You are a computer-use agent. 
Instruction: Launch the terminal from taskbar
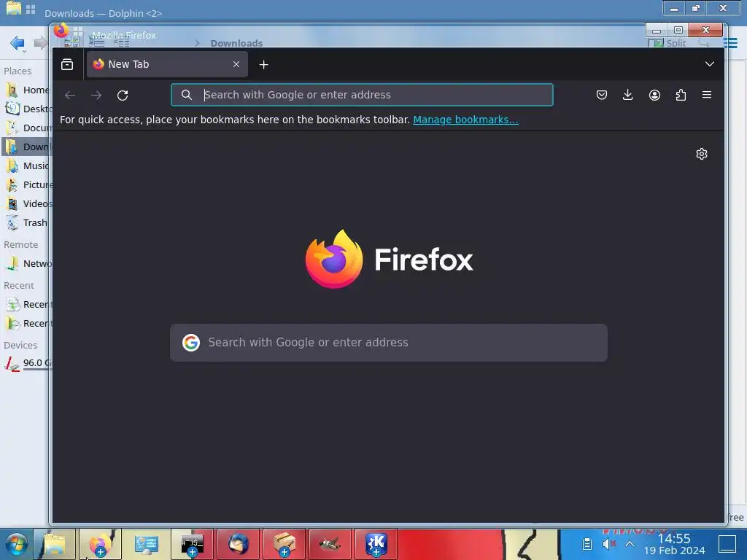pyautogui.click(x=192, y=544)
